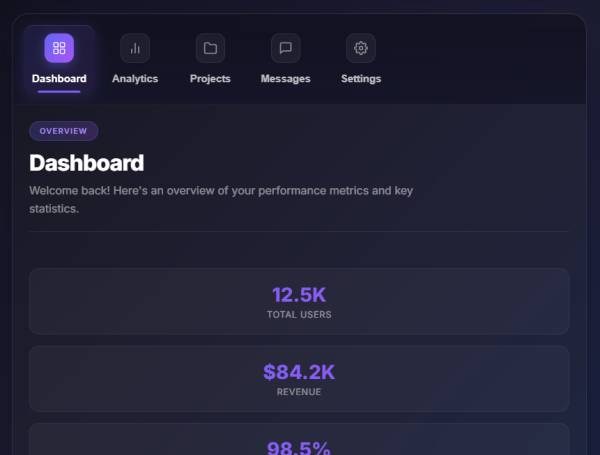Click the Settings gear icon
The image size is (600, 455).
click(361, 48)
